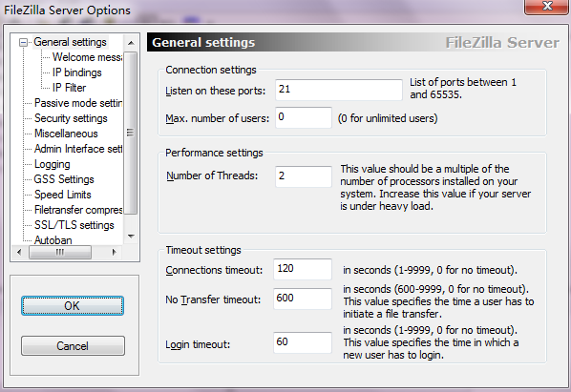The image size is (571, 392).
Task: Click the tree vertical scrollbar thumb
Action: [x=131, y=134]
